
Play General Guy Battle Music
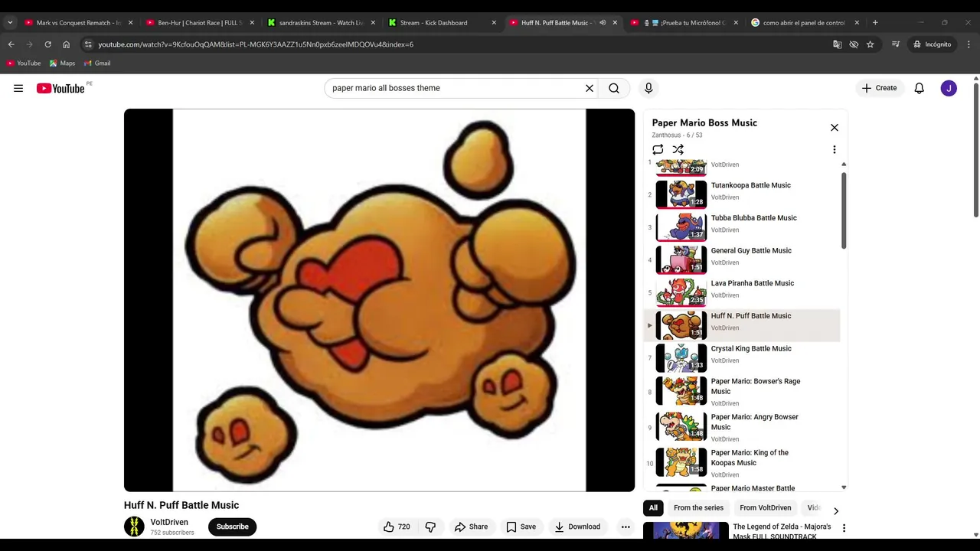742,260
